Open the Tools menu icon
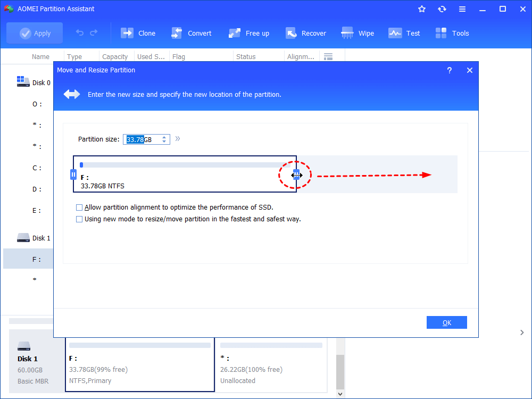The image size is (532, 399). [452, 32]
